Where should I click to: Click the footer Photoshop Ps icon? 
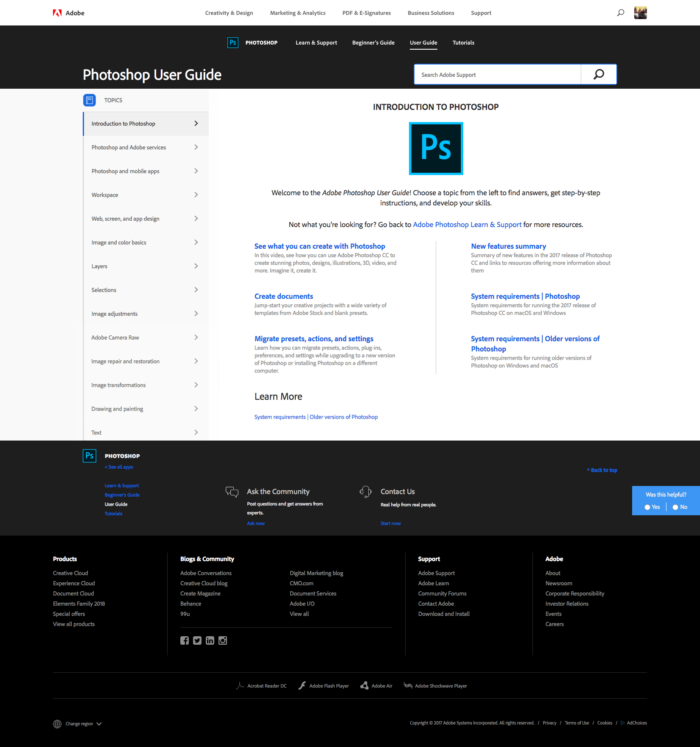click(x=90, y=455)
